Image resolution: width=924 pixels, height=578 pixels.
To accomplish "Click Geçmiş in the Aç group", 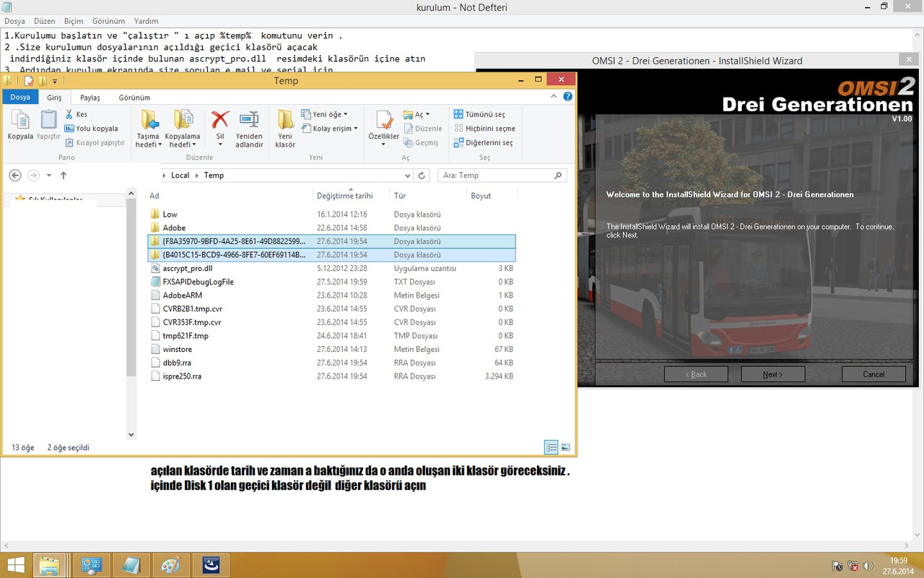I will point(421,143).
